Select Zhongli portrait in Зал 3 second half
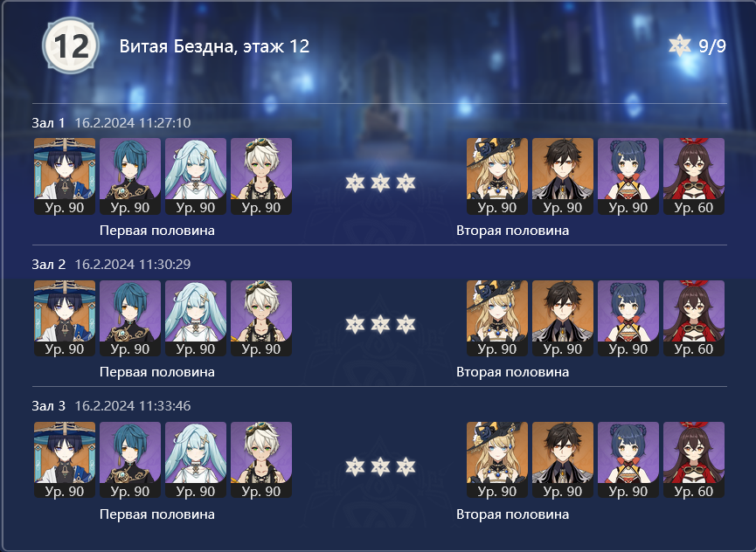The image size is (756, 552). click(x=563, y=460)
